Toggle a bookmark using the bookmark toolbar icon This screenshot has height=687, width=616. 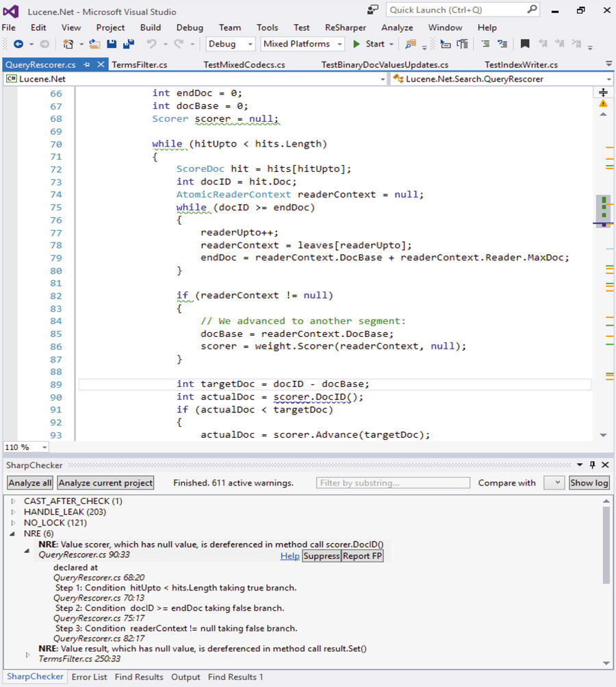click(524, 44)
